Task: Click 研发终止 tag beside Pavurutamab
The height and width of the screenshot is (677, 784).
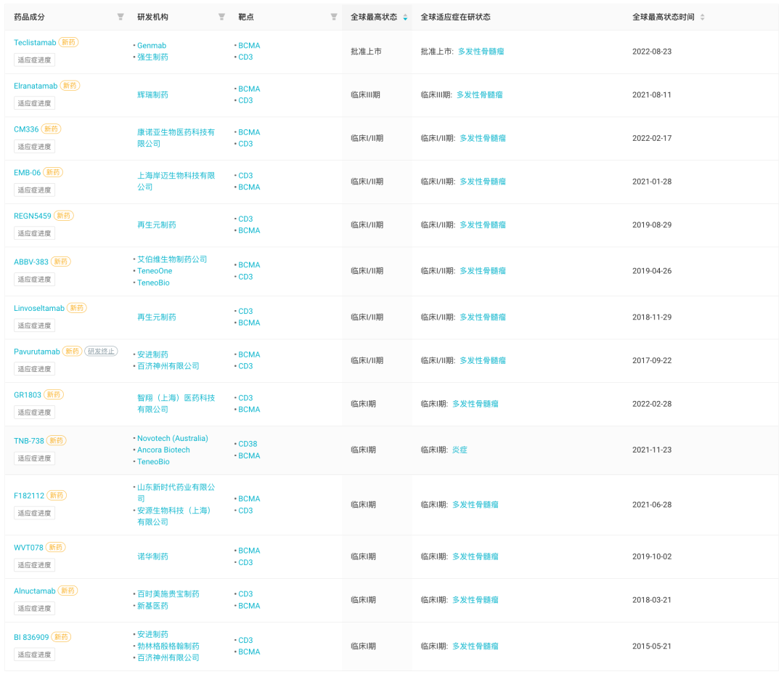Action: pos(101,352)
